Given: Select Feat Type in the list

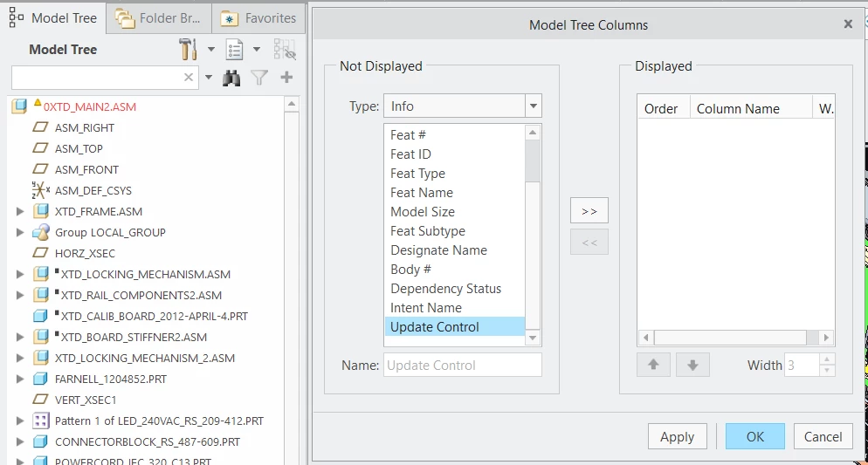Looking at the screenshot, I should (x=418, y=174).
